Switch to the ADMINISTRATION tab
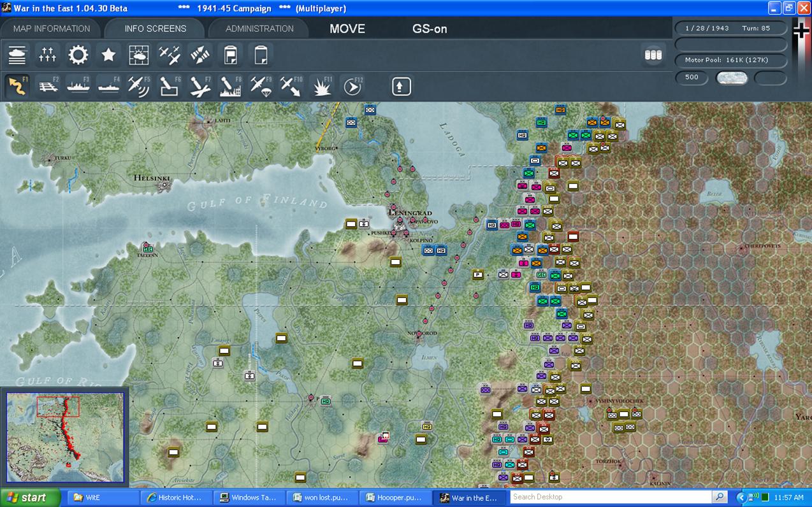Viewport: 812px width, 507px height. coord(259,29)
